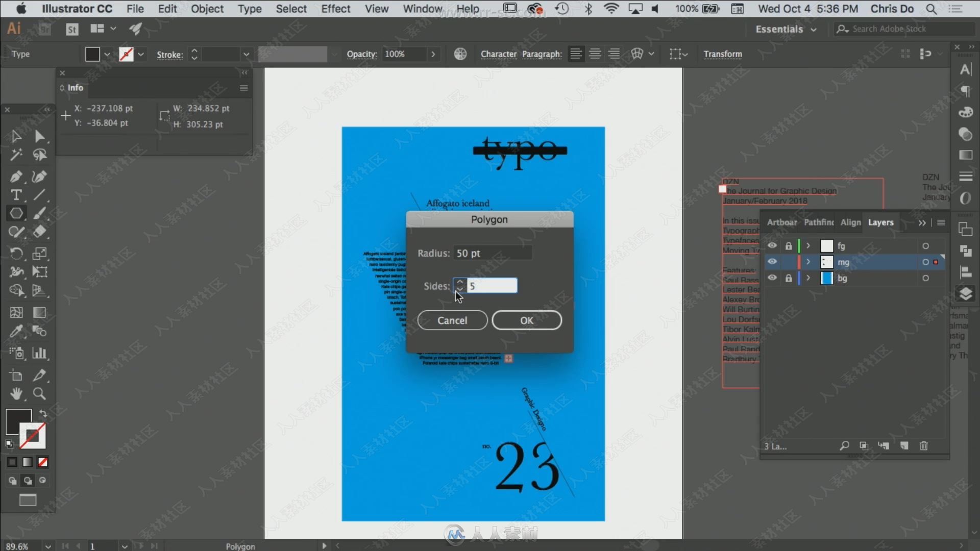Image resolution: width=980 pixels, height=551 pixels.
Task: Expand the fg layer group
Action: 808,245
